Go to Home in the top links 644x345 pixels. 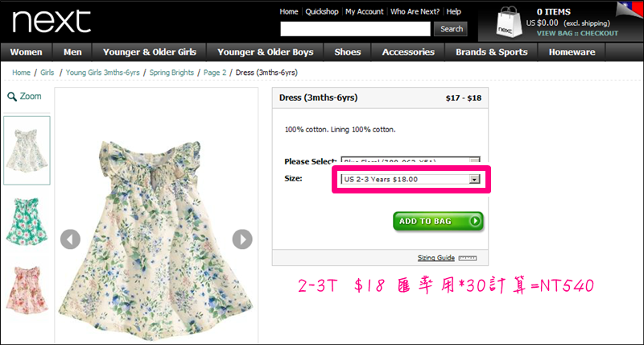click(289, 11)
